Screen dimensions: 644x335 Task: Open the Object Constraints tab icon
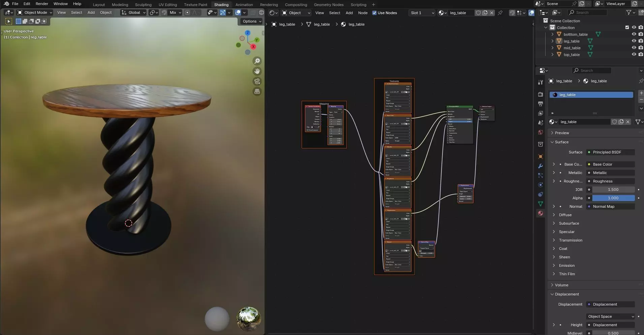(541, 194)
